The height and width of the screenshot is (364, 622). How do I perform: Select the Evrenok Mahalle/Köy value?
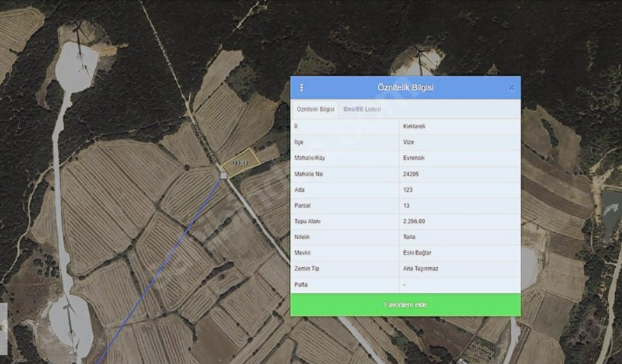[413, 158]
